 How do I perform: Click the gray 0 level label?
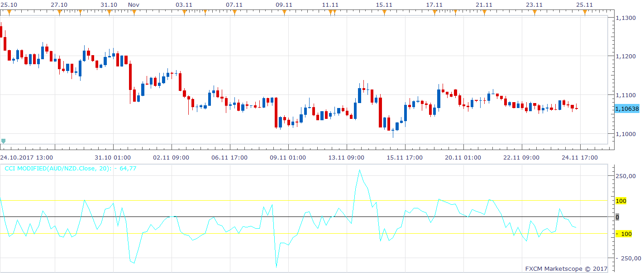click(x=617, y=217)
